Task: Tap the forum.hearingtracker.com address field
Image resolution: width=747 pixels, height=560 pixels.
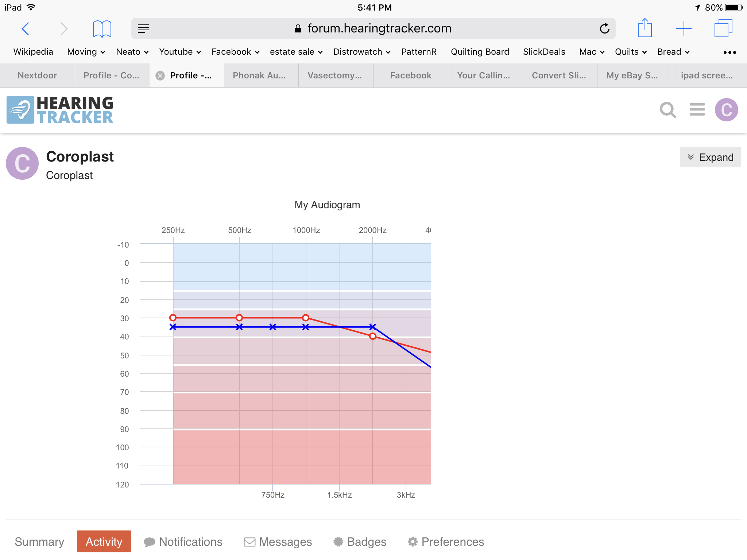Action: pos(373,28)
